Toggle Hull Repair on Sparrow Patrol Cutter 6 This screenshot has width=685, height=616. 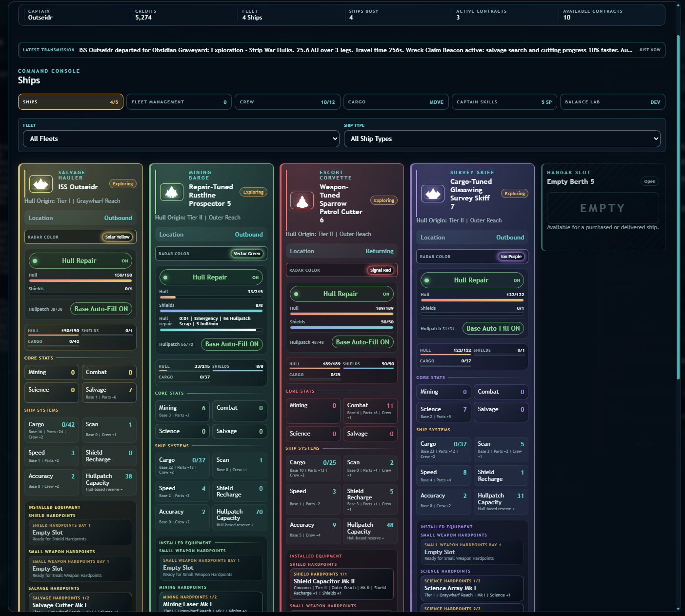point(342,294)
